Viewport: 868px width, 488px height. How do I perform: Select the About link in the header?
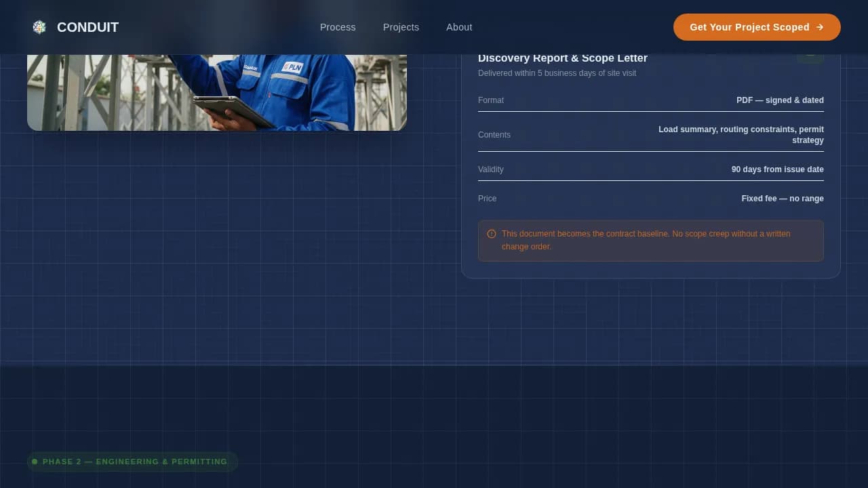[x=459, y=27]
